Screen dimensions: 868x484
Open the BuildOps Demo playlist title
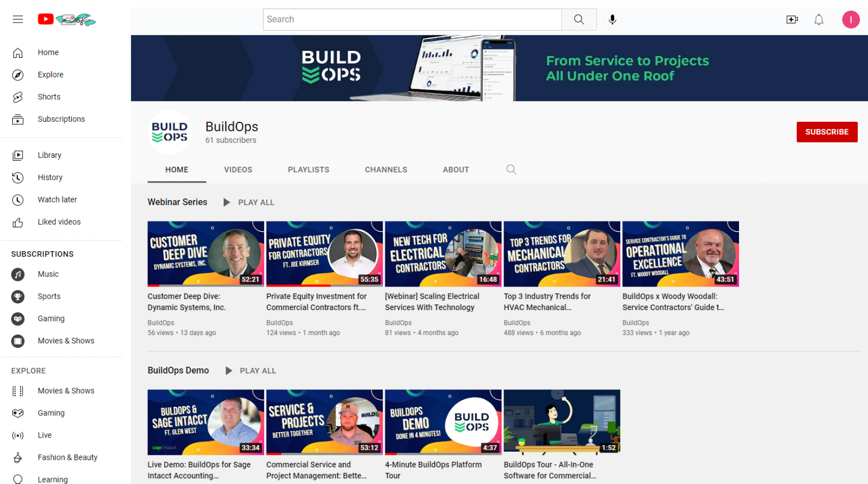178,370
